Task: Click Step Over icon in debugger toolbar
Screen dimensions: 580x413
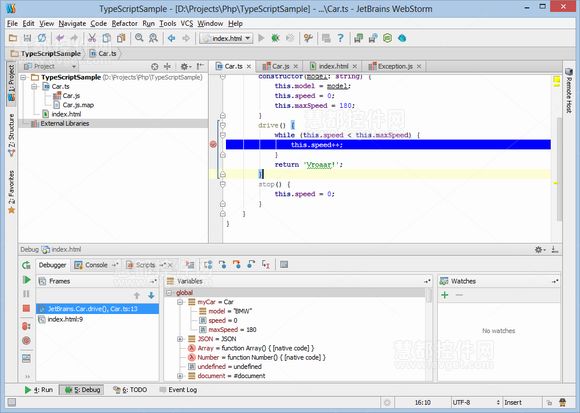Action: click(x=208, y=265)
